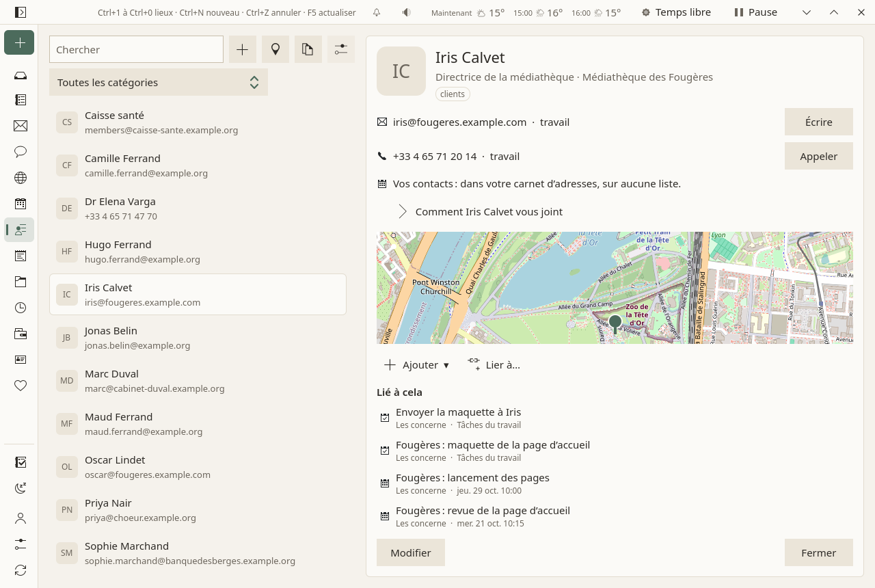Open event Fougères : lancement des pages
This screenshot has width=875, height=588.
coord(615,483)
